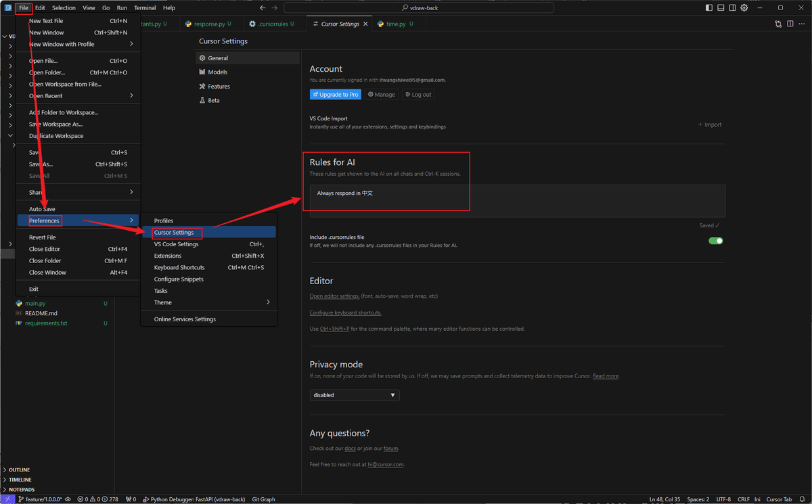Choose Auto Save in File menu
812x504 pixels.
coord(78,209)
